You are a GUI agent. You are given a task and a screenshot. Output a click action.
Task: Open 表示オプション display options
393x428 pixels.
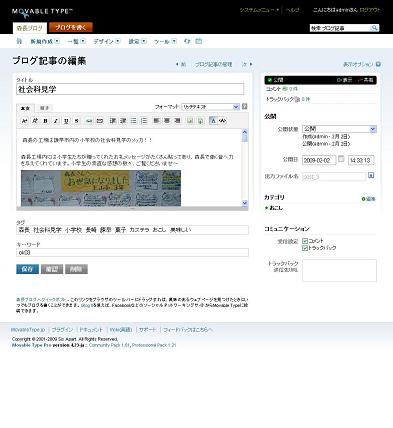pyautogui.click(x=362, y=64)
